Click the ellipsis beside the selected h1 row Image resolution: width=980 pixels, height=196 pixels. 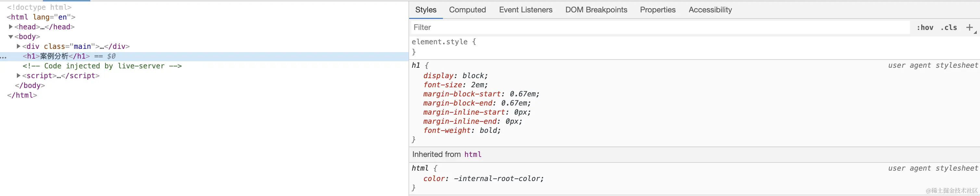4,57
